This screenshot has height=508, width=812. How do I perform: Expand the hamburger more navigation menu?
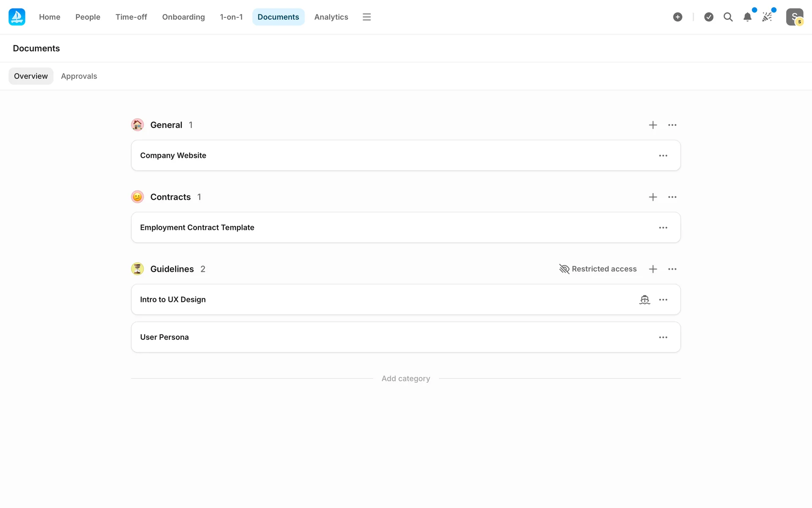pyautogui.click(x=367, y=17)
